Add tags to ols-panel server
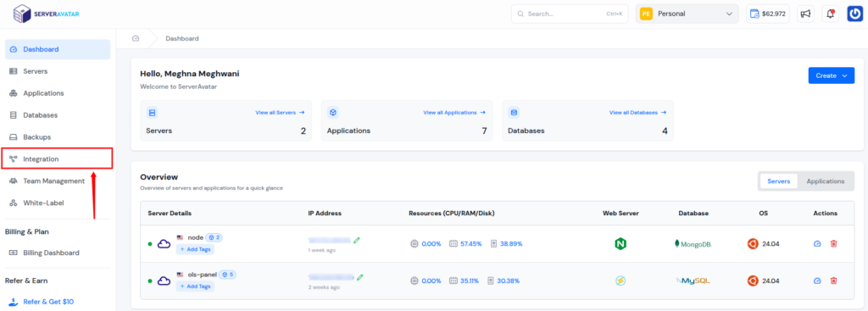This screenshot has height=311, width=868. (195, 286)
